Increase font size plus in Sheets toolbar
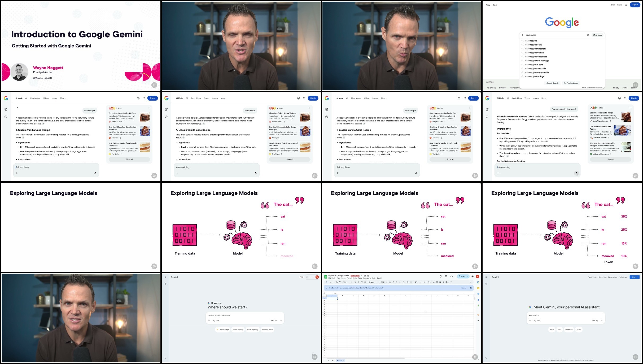 coord(386,282)
